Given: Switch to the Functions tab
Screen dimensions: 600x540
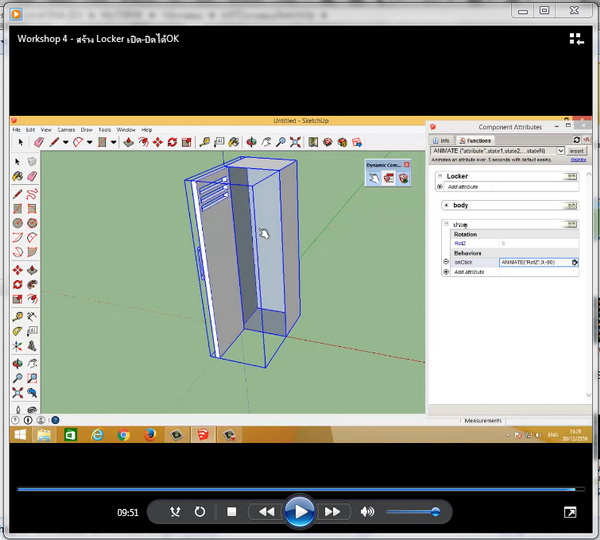Looking at the screenshot, I should point(475,140).
